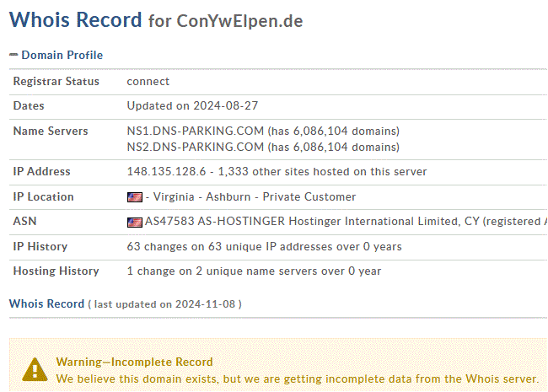Click the last updated on 2024-11-08 text
This screenshot has width=548, height=392.
pos(164,304)
